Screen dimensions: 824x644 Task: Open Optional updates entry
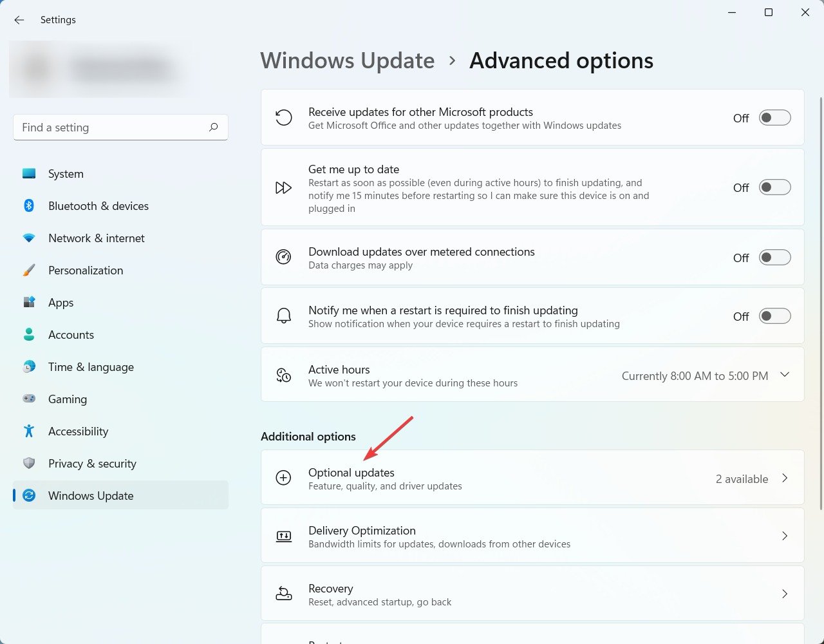[532, 477]
